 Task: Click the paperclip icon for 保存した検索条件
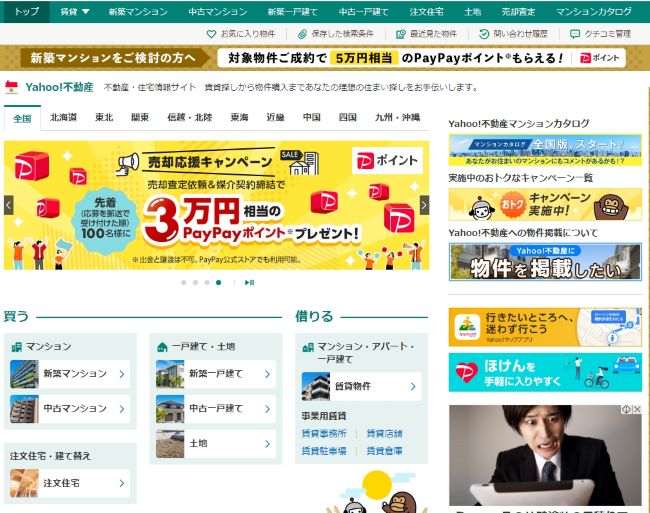[x=302, y=34]
